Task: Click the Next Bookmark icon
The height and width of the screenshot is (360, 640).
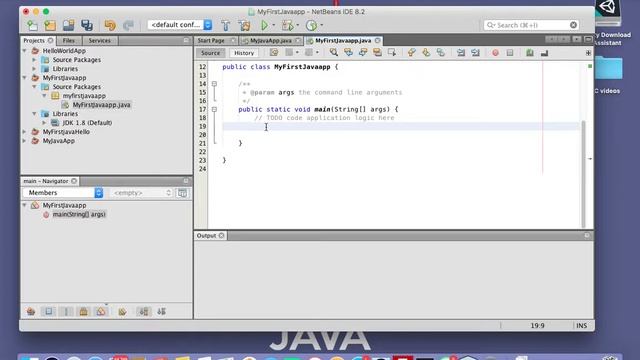Action: (x=426, y=52)
